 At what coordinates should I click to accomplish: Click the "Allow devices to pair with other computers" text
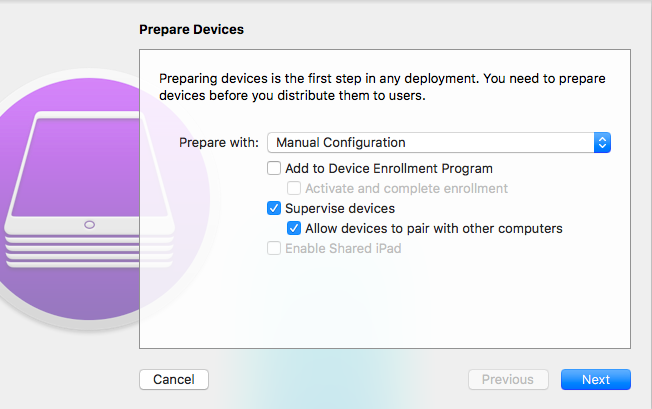click(434, 229)
